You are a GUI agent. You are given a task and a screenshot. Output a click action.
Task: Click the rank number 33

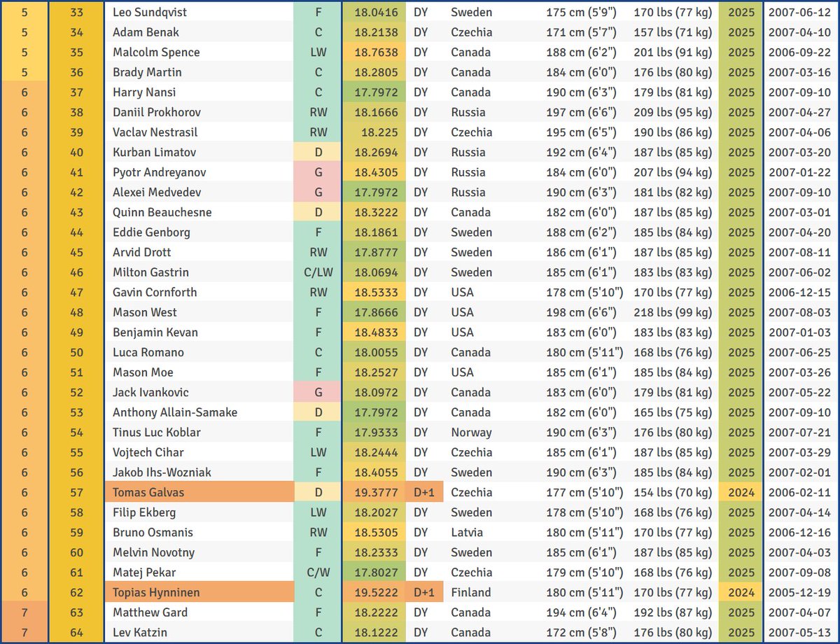coord(76,12)
